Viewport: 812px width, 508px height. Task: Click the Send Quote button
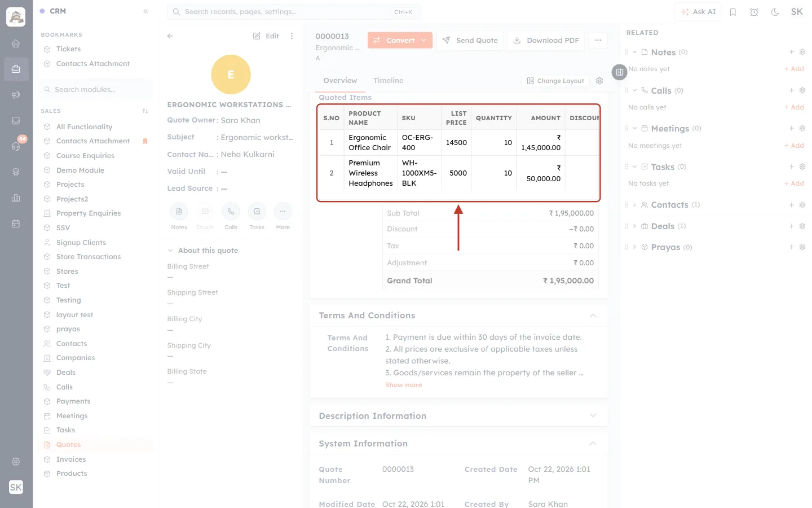point(470,41)
